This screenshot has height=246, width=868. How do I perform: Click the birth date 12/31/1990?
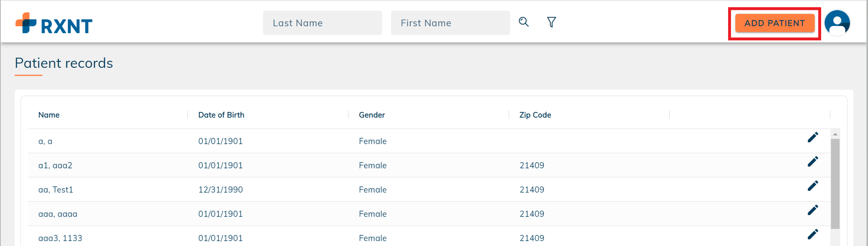(x=221, y=190)
